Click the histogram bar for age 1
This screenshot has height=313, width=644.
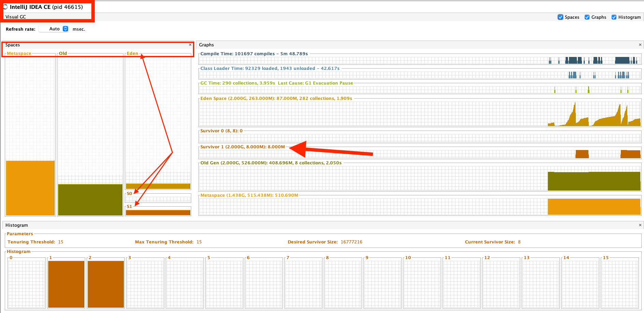click(x=66, y=284)
